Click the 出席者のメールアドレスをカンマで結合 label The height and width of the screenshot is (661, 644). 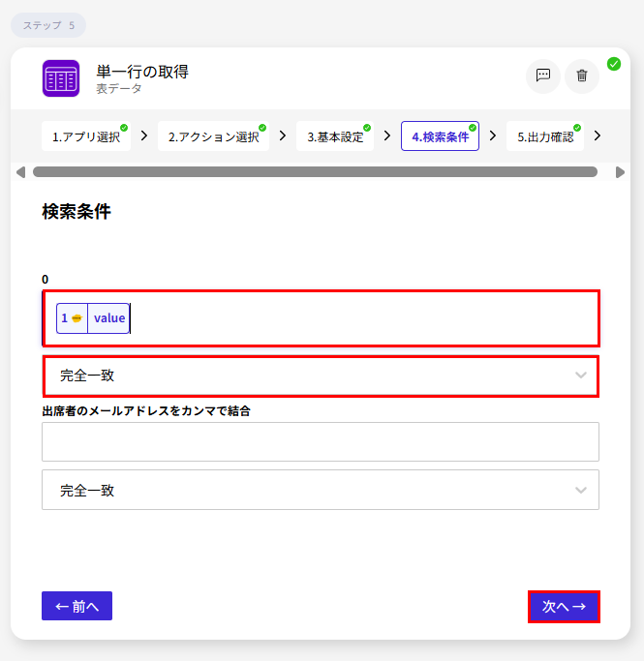point(146,411)
